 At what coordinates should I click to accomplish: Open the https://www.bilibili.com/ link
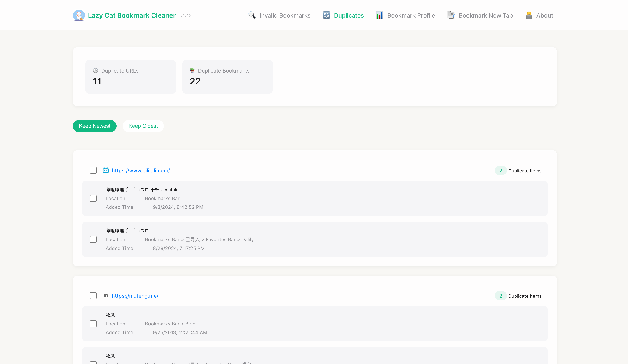pyautogui.click(x=141, y=170)
